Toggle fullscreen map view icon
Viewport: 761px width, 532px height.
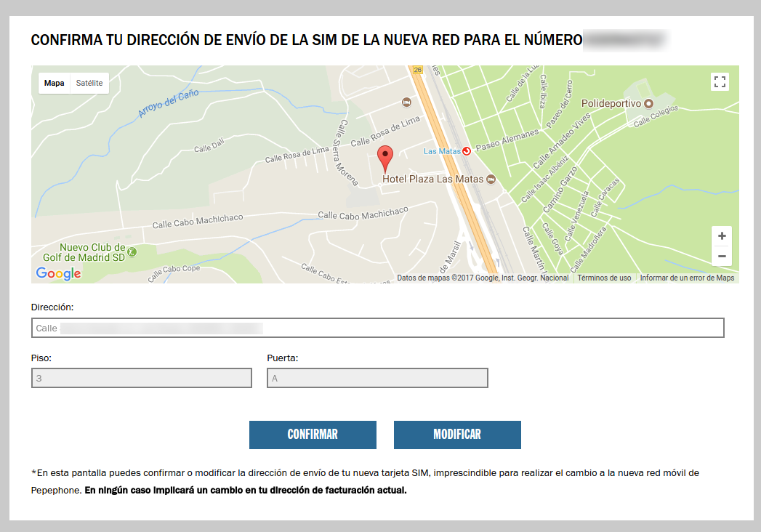pyautogui.click(x=720, y=81)
